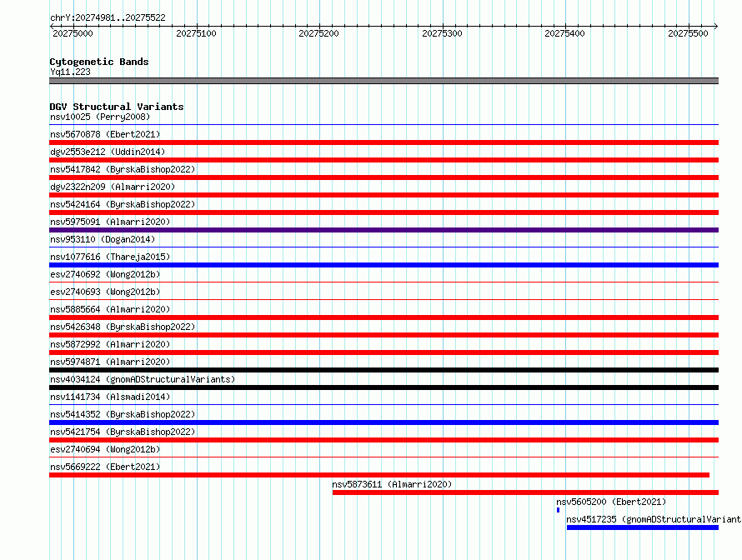Click ruler position 20275500
Screen dimensions: 742x560
point(688,33)
